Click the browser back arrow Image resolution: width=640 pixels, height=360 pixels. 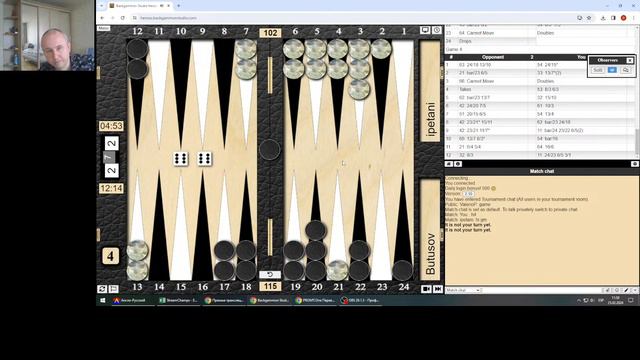click(102, 18)
